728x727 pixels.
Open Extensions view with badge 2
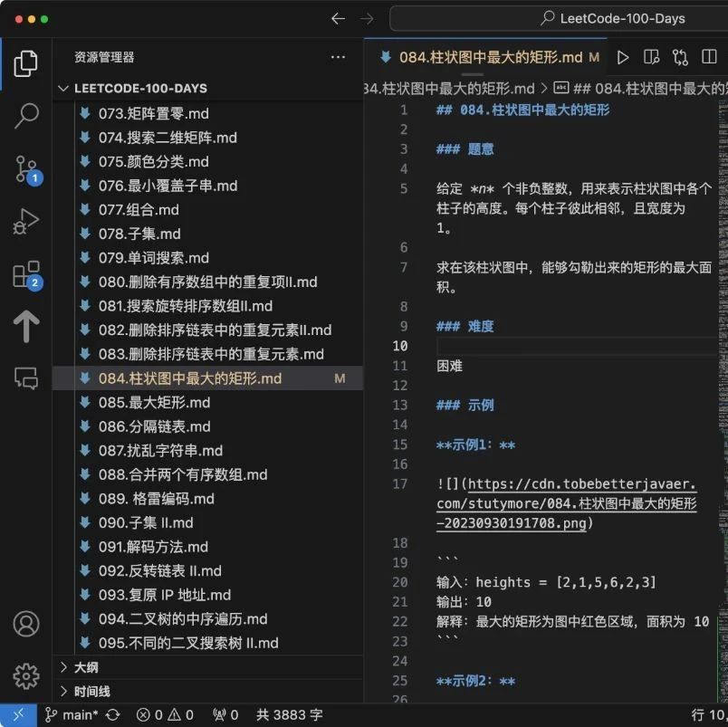(27, 275)
